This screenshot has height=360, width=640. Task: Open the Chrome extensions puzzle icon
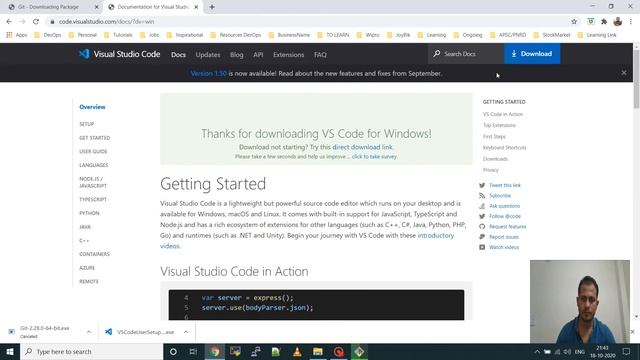tap(604, 22)
